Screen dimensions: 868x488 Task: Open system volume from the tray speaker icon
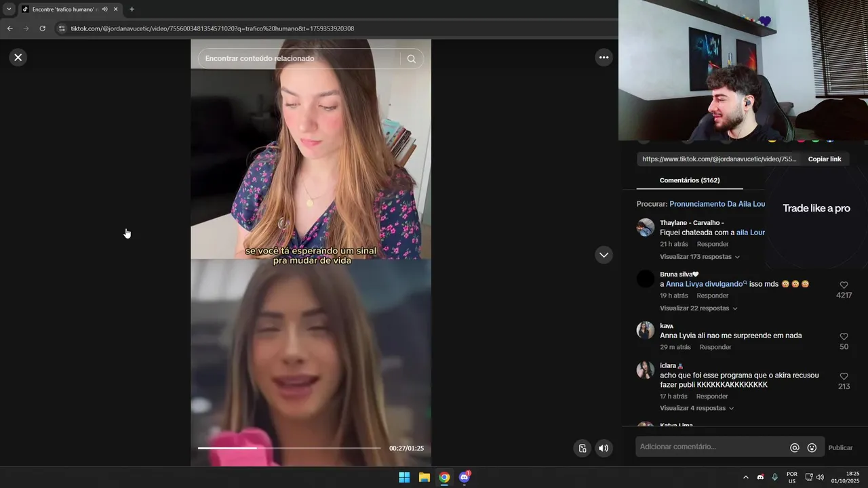[x=820, y=477]
